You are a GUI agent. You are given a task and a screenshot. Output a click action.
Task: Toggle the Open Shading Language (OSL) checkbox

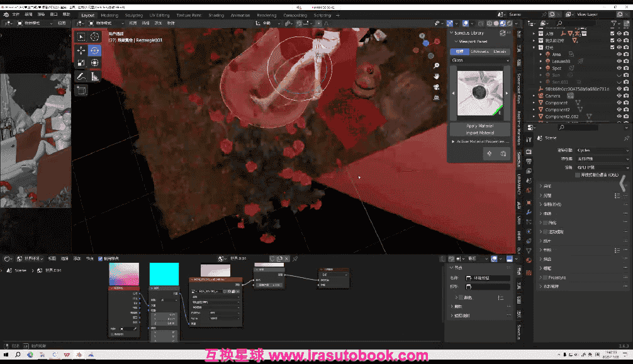578,175
